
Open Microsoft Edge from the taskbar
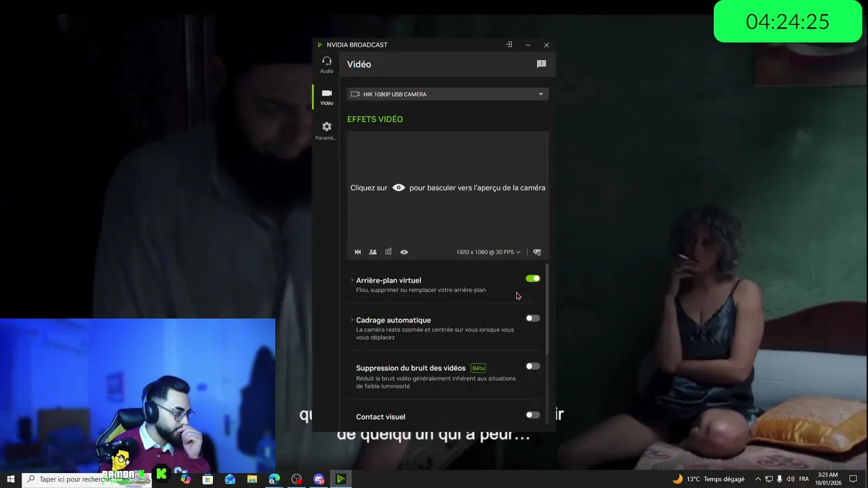(274, 479)
